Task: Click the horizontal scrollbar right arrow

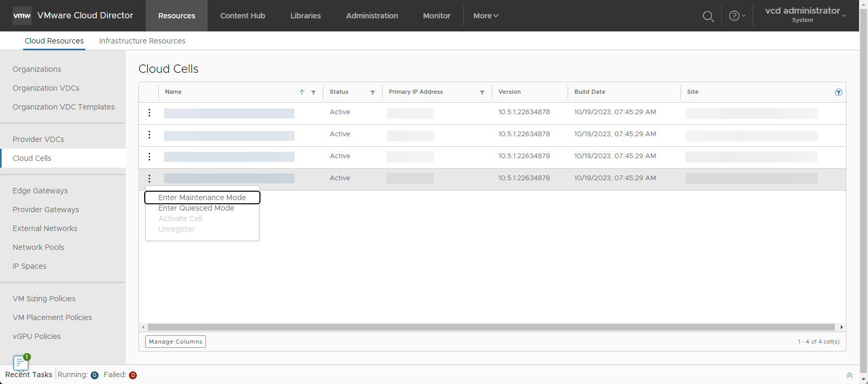Action: [841, 327]
